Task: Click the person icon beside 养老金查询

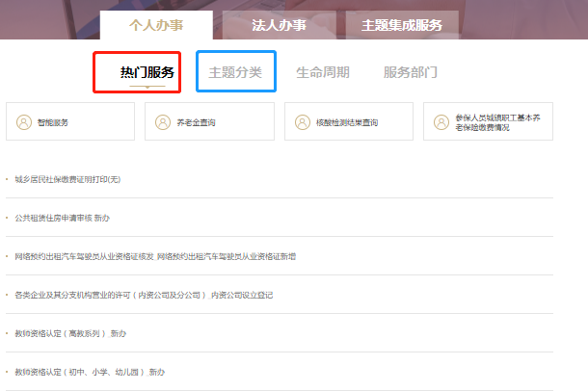Action: point(163,122)
